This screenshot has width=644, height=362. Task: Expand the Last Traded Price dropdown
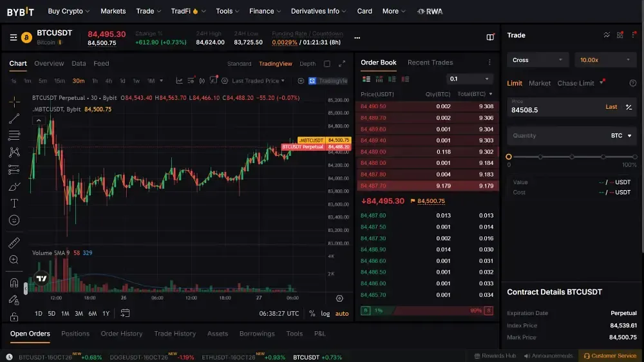click(258, 81)
